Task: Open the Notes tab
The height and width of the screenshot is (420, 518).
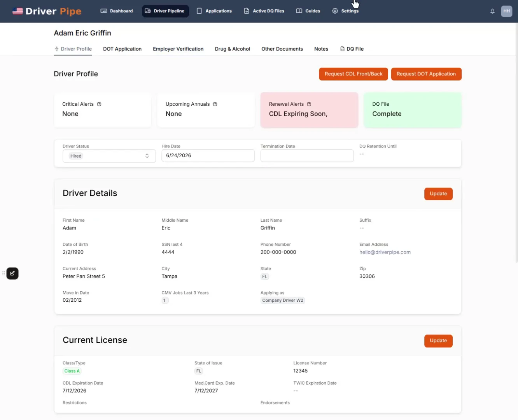Action: click(321, 49)
